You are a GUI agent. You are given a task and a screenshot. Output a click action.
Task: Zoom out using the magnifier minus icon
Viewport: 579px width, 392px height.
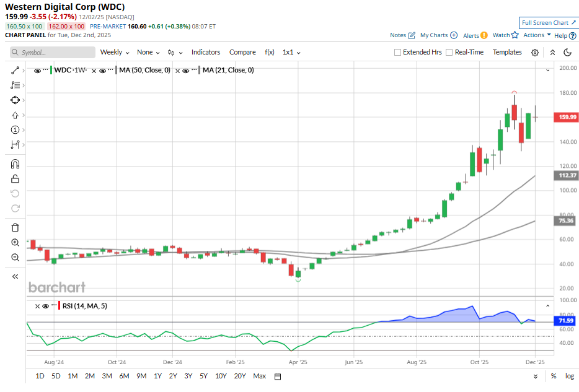pos(15,257)
